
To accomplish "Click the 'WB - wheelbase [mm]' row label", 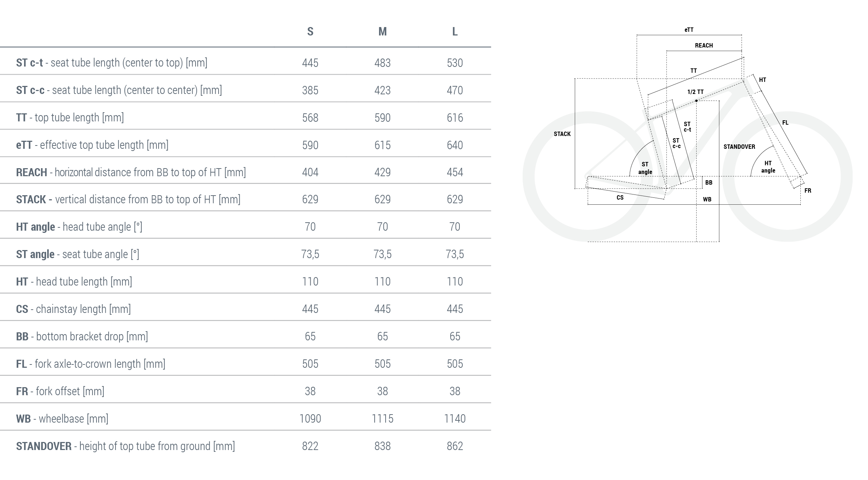I will pos(62,419).
